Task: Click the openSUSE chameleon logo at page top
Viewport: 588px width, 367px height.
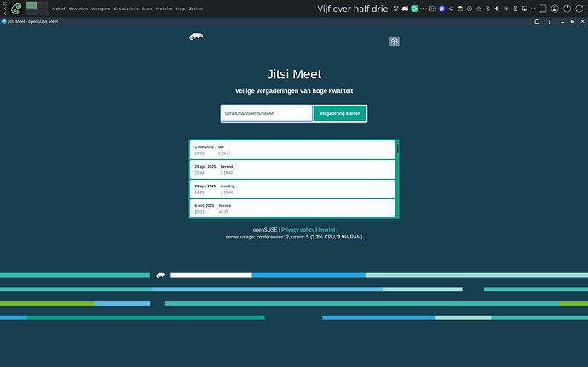Action: click(x=196, y=37)
